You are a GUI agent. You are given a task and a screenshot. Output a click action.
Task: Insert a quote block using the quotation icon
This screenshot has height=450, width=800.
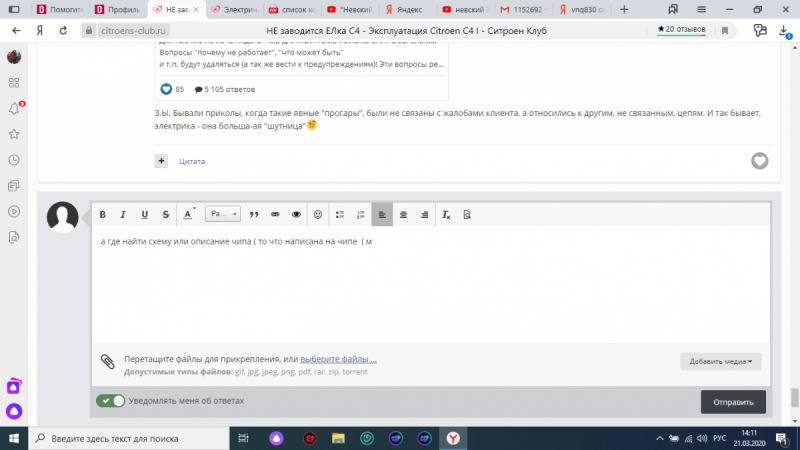pos(254,214)
